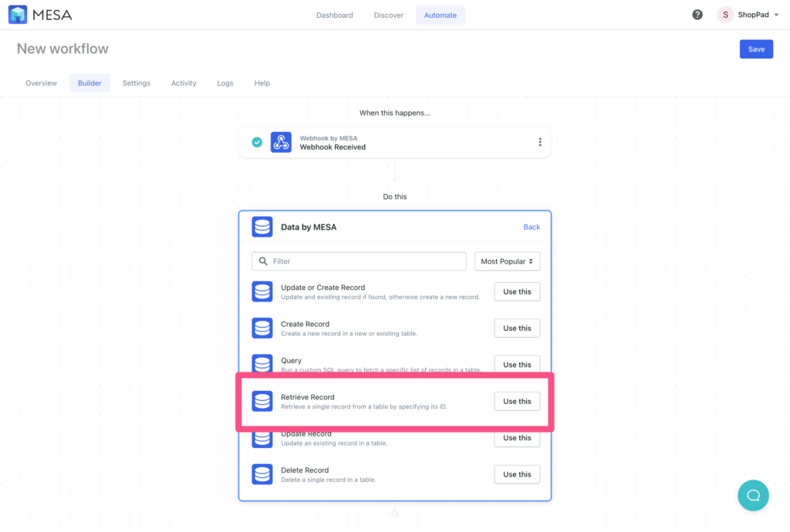Select Automate in the top navigation
Image resolution: width=790 pixels, height=532 pixels.
coord(441,14)
